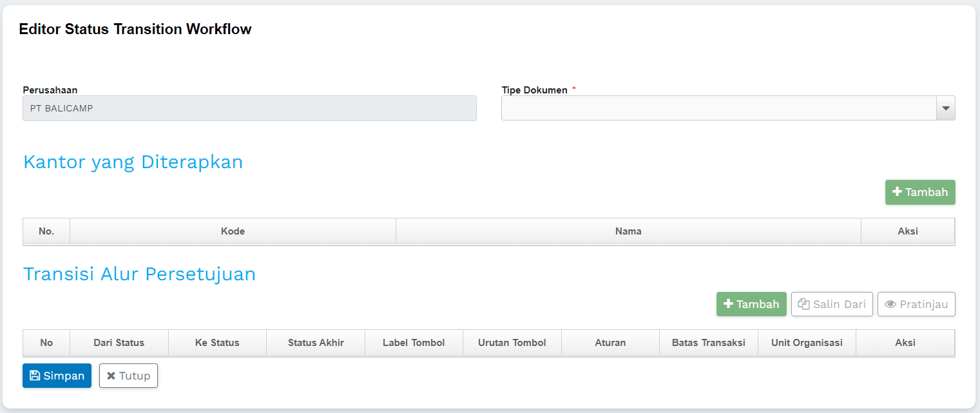Click the Dari Status column header

[x=119, y=343]
